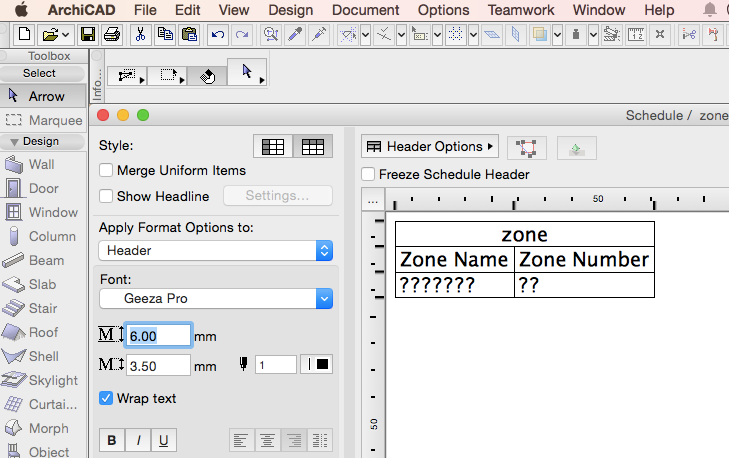This screenshot has width=729, height=458.
Task: Choose the first schedule style toggle
Action: pyautogui.click(x=273, y=147)
